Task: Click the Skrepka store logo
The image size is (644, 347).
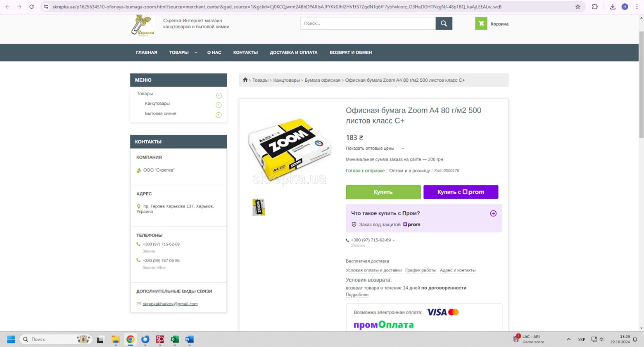Action: click(143, 26)
